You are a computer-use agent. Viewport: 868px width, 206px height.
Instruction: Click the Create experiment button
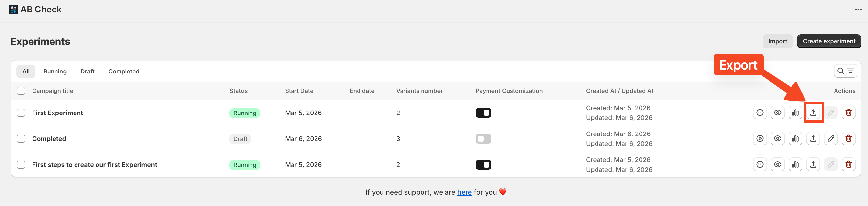pyautogui.click(x=829, y=41)
